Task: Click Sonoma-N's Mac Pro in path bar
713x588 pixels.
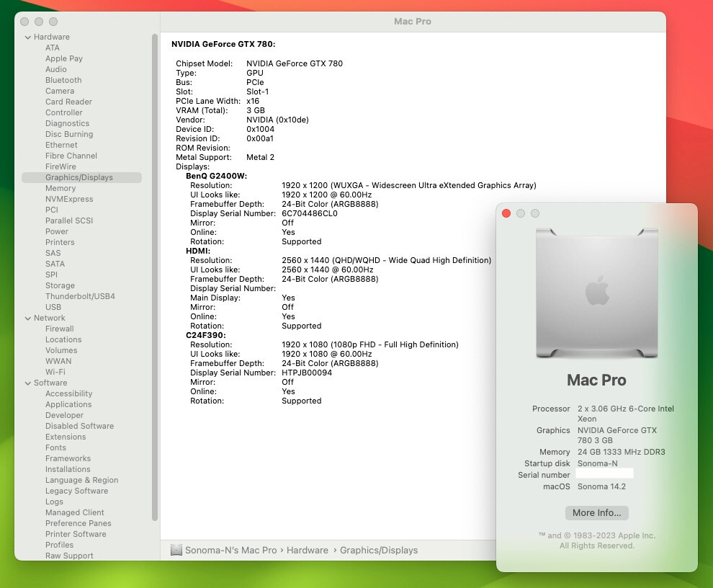Action: [x=231, y=551]
